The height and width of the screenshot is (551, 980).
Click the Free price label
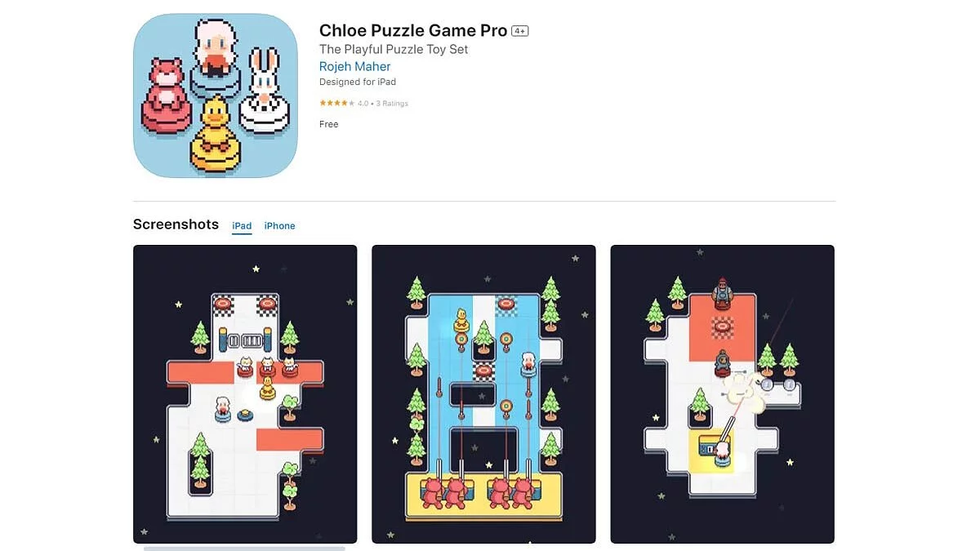(x=329, y=124)
